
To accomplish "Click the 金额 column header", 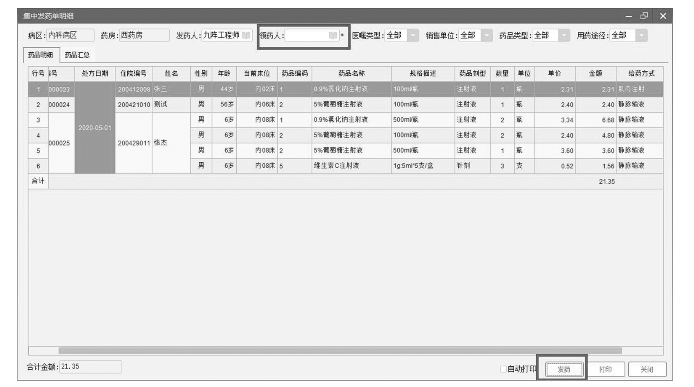I will click(x=596, y=74).
